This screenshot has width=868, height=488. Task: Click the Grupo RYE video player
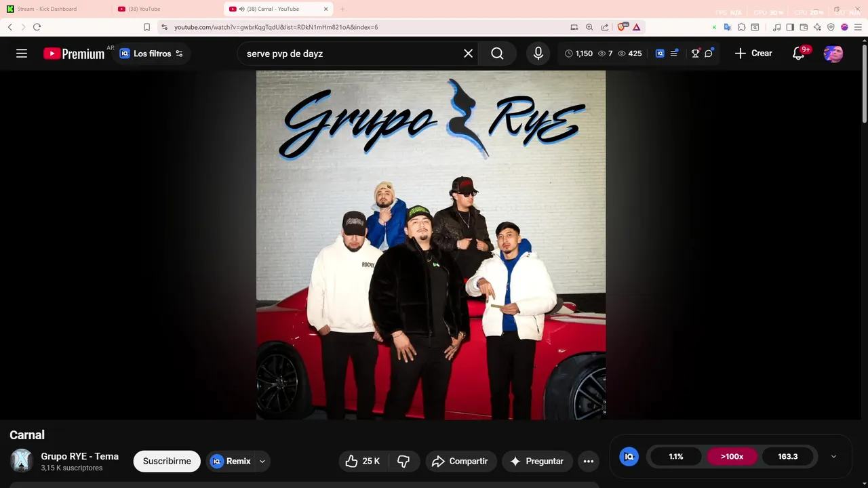(431, 245)
